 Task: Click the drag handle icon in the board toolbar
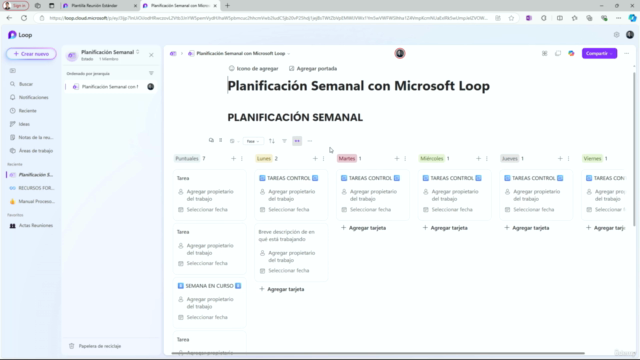[220, 140]
